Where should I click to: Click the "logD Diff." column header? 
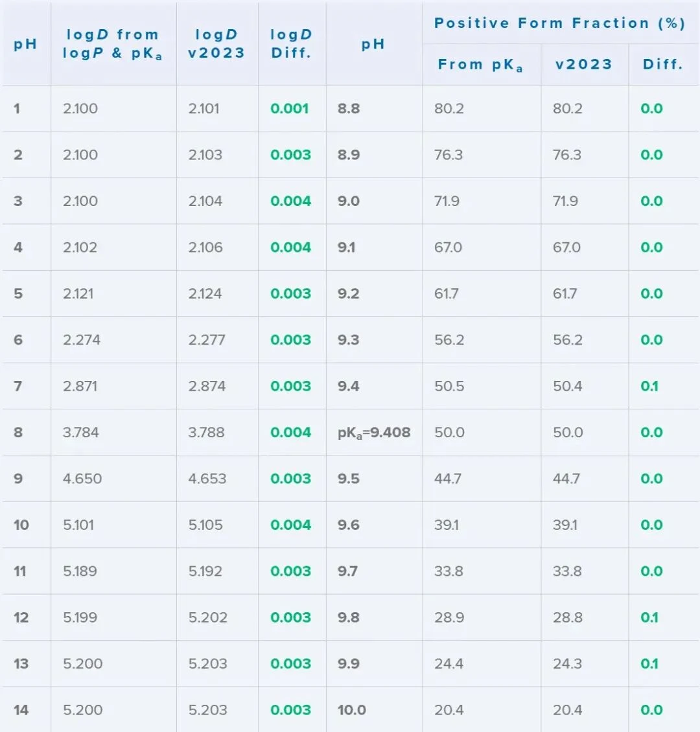[292, 44]
